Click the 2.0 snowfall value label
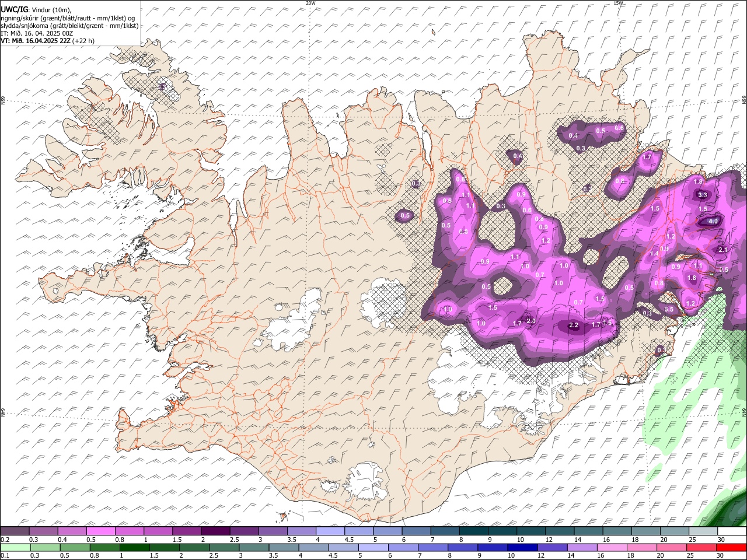747x560 pixels. [x=531, y=321]
